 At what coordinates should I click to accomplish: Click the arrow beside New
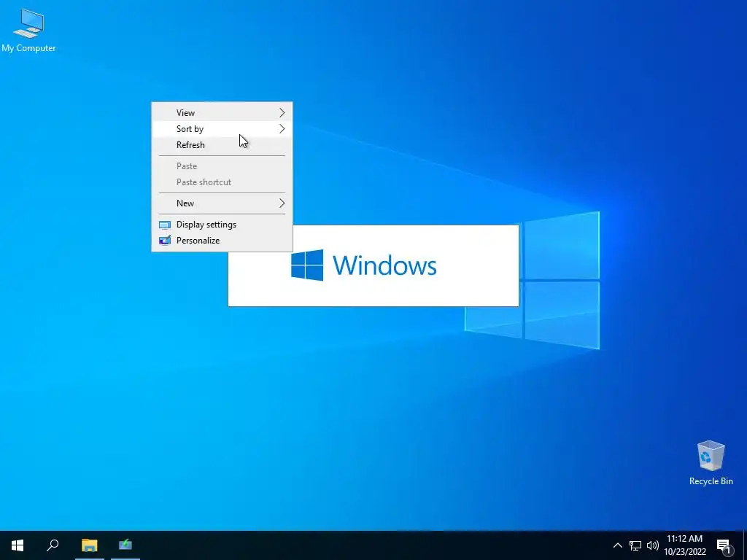282,203
